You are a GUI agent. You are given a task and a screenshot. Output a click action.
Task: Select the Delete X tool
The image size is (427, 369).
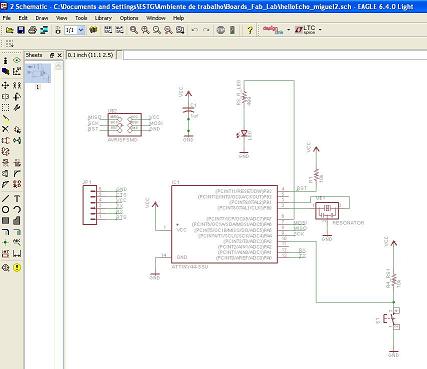point(5,129)
